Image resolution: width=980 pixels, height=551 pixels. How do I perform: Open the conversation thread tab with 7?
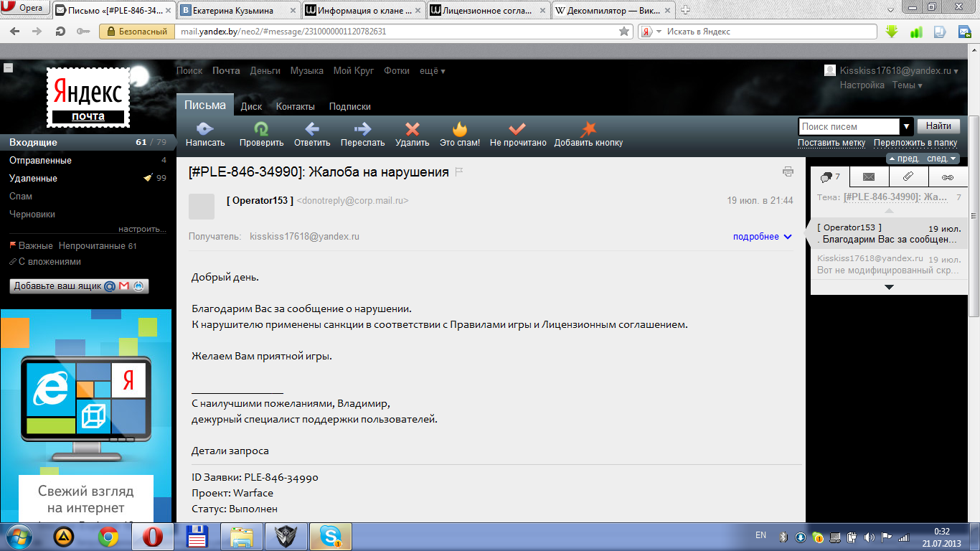point(830,176)
